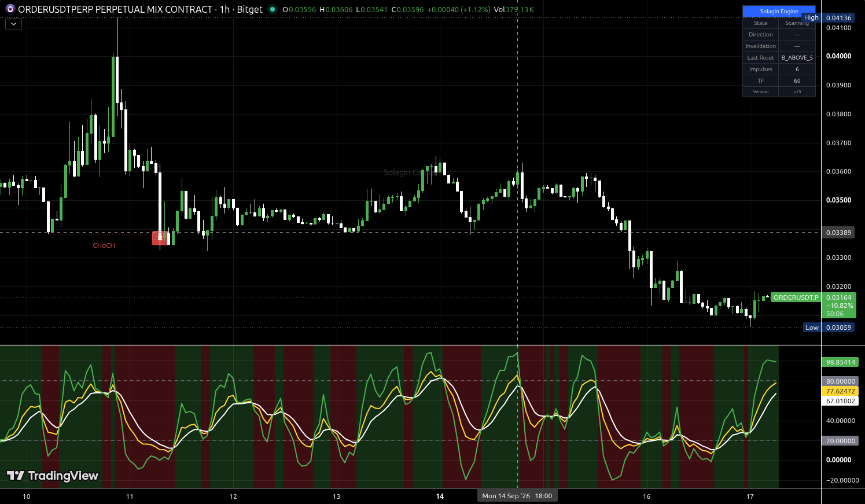
Task: Click the 0.03500 price scale label
Action: [x=838, y=200]
